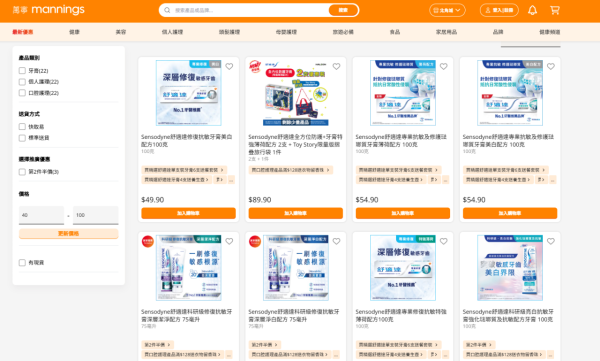Open the 深層修復 $49.90 product image
This screenshot has height=361, width=600.
tap(188, 93)
